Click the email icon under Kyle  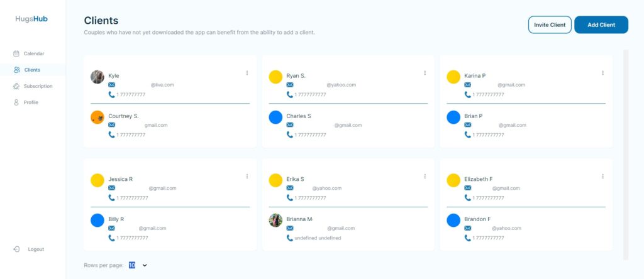coord(111,84)
